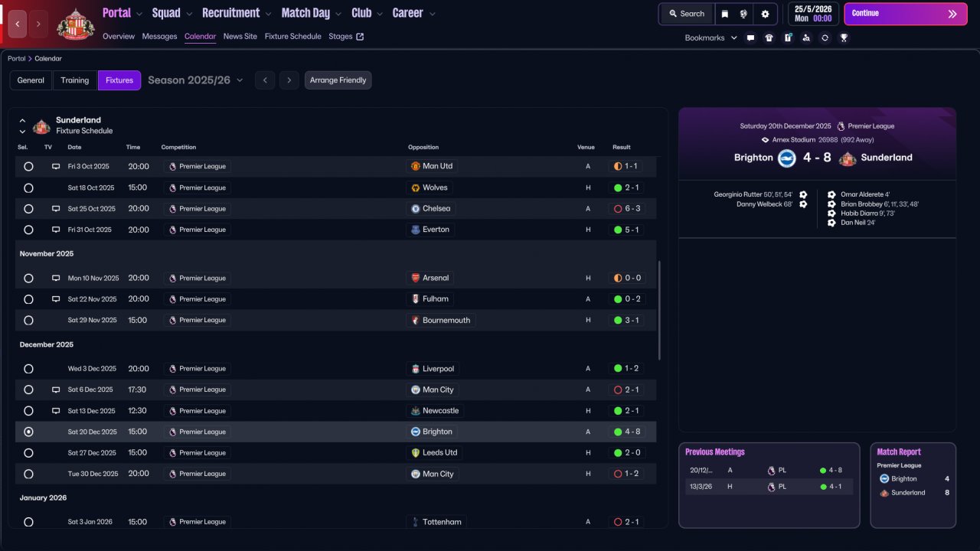This screenshot has height=551, width=980.
Task: Select the radio button for Wed 3 Dec fixture
Action: pos(28,369)
